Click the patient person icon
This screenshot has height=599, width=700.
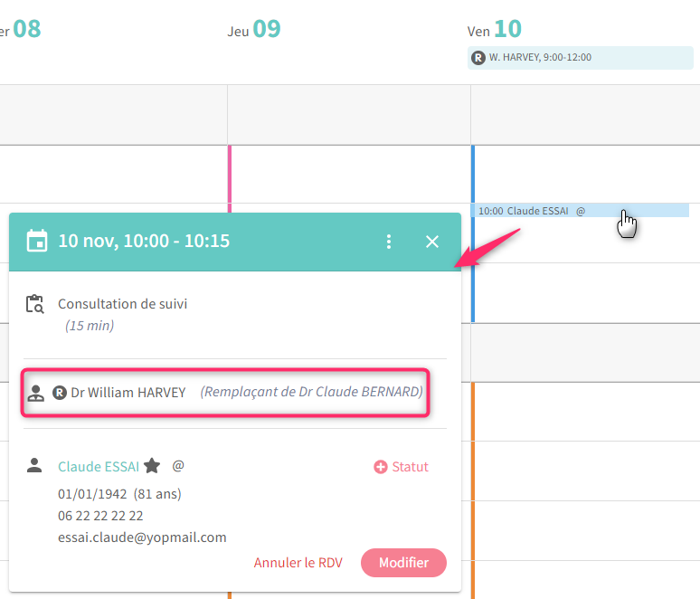(34, 466)
